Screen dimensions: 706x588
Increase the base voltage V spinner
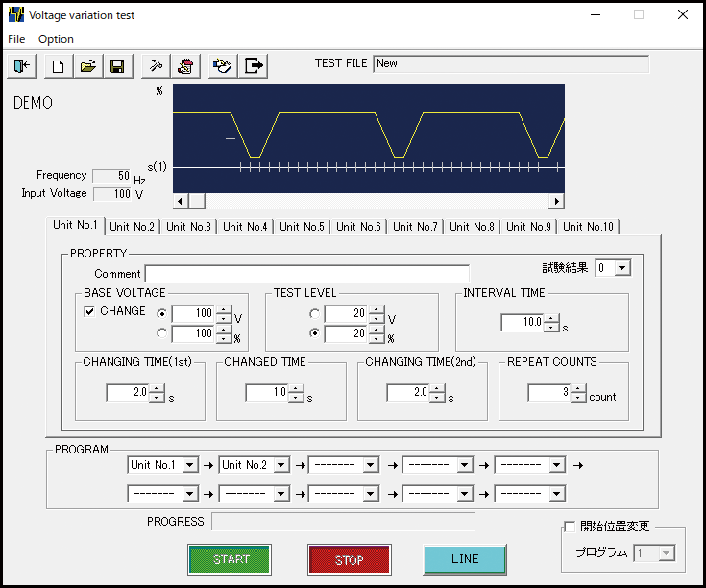point(224,309)
